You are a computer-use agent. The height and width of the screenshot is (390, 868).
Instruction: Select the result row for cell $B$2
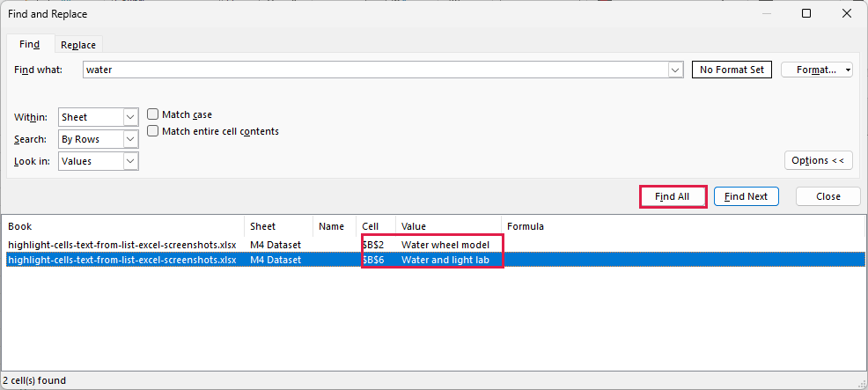[434, 245]
